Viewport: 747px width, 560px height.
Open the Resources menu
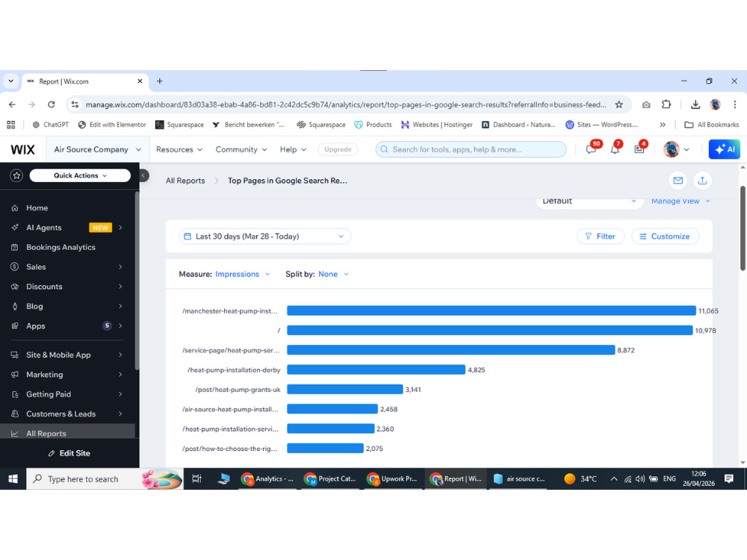pyautogui.click(x=179, y=149)
